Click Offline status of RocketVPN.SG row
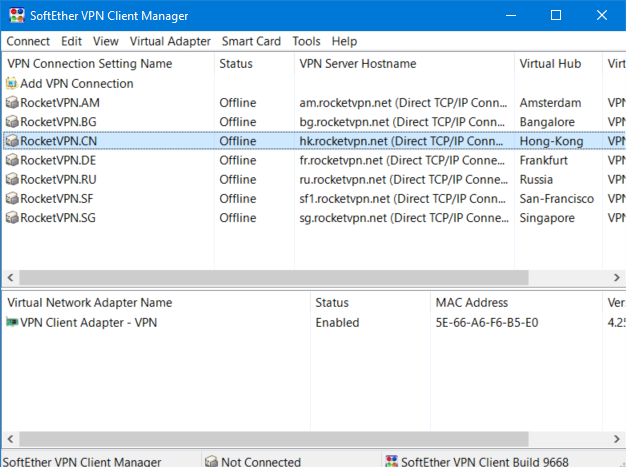This screenshot has width=626, height=467. pyautogui.click(x=238, y=218)
